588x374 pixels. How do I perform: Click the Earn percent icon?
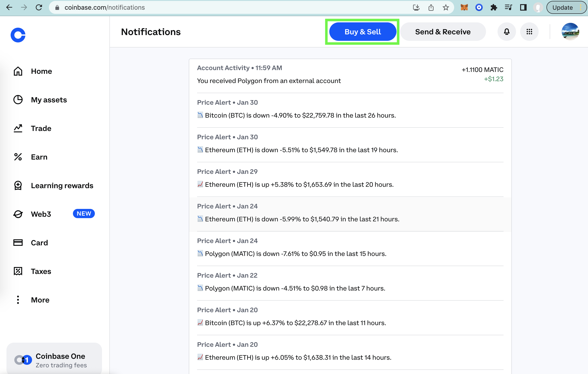point(18,157)
